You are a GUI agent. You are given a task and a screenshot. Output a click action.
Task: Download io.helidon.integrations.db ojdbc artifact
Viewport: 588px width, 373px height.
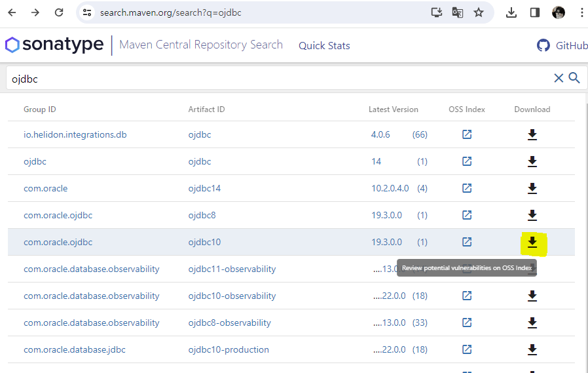(532, 134)
